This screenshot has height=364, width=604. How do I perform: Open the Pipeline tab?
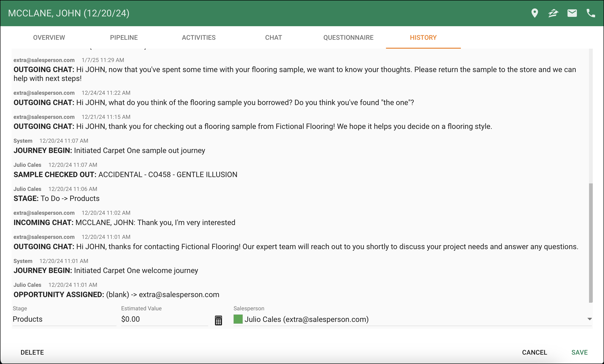click(124, 37)
